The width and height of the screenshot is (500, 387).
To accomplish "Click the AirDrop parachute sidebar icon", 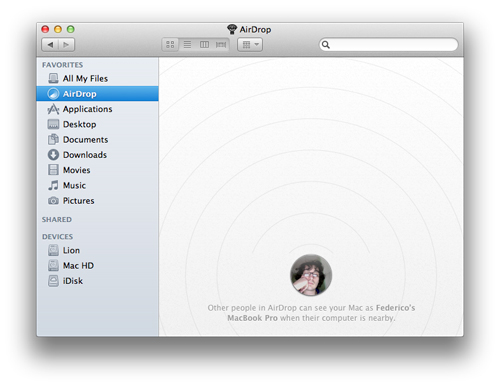I will point(53,94).
